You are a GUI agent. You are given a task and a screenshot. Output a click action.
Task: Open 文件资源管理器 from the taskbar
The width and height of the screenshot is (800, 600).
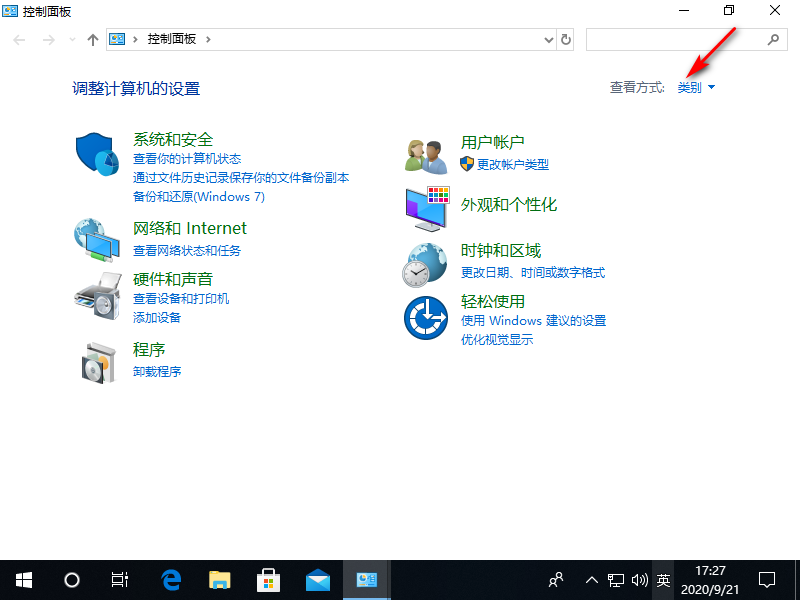pyautogui.click(x=218, y=580)
